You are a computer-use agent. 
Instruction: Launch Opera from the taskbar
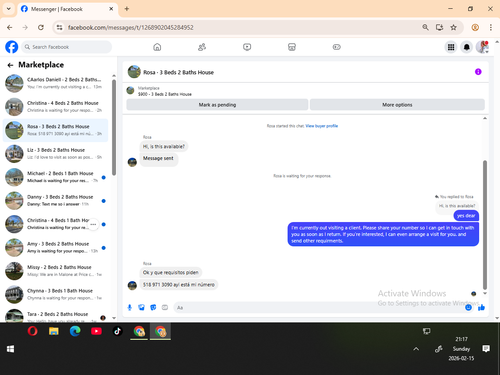(32, 331)
